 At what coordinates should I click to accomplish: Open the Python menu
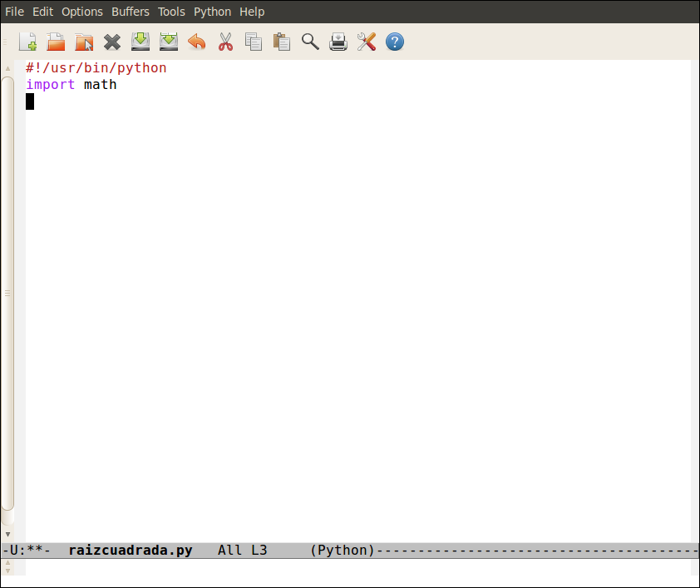point(213,12)
